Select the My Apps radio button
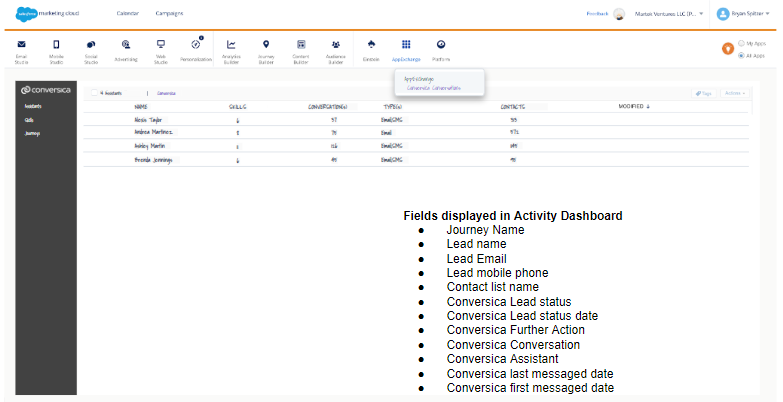783x402 pixels. click(742, 43)
